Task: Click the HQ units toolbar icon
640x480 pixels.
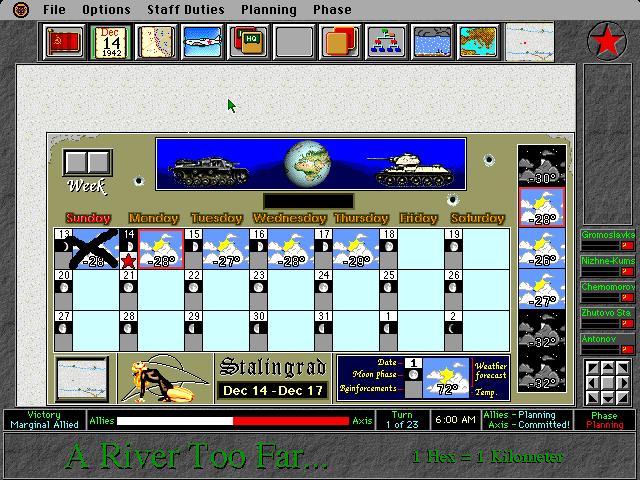Action: [x=248, y=42]
